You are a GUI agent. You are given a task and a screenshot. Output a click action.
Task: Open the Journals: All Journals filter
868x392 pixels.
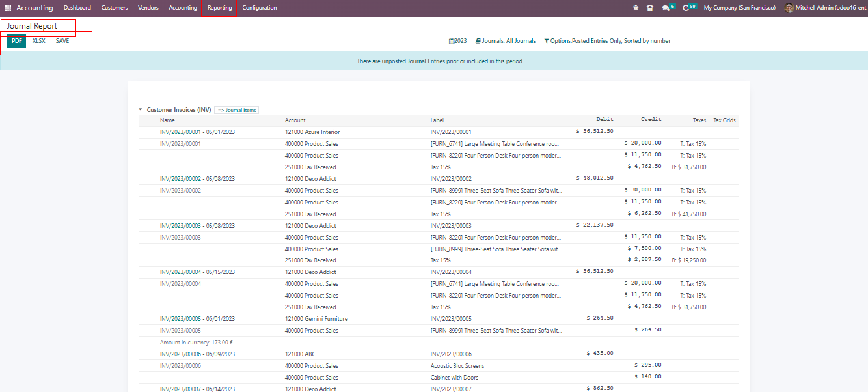click(506, 41)
